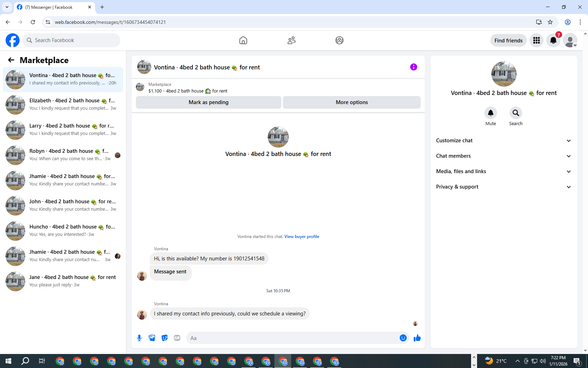588x368 pixels.
Task: Open Jane conversation in the list
Action: pos(63,281)
